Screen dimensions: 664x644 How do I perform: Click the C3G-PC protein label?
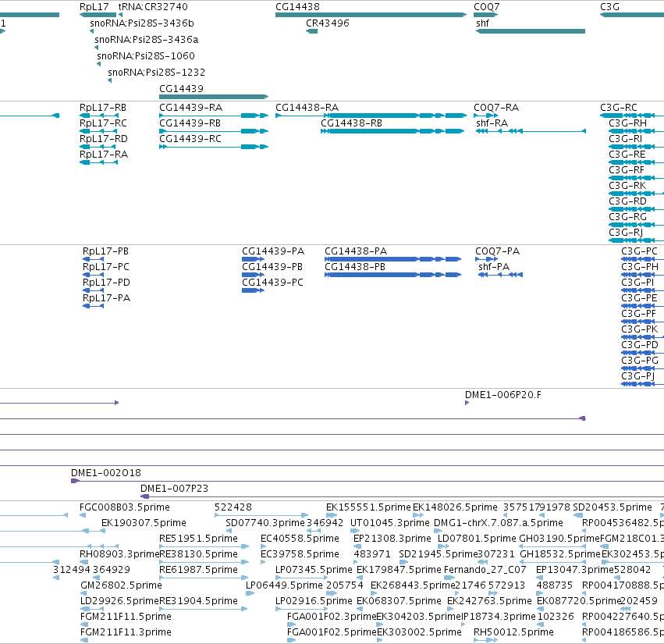(x=639, y=251)
